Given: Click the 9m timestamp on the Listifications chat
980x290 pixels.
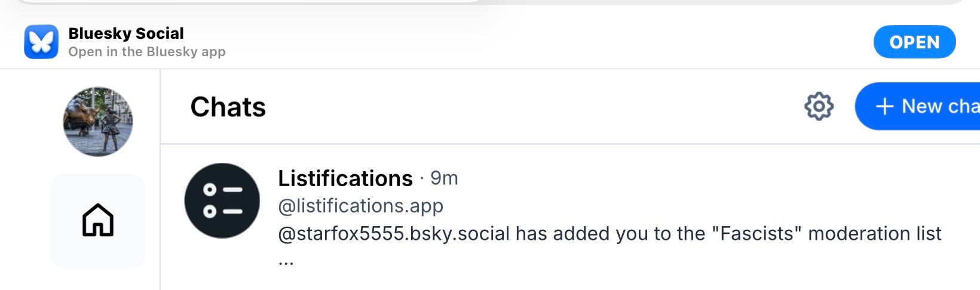Looking at the screenshot, I should [444, 178].
